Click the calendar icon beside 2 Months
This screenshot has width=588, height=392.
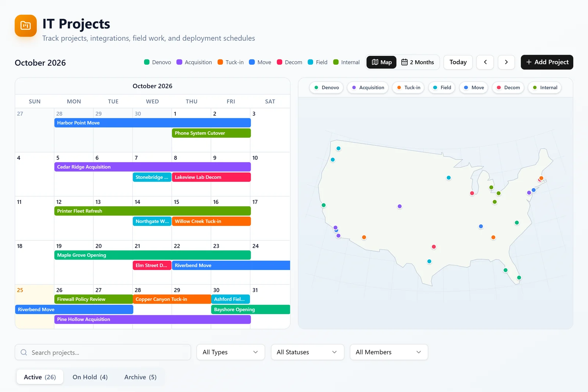[404, 62]
